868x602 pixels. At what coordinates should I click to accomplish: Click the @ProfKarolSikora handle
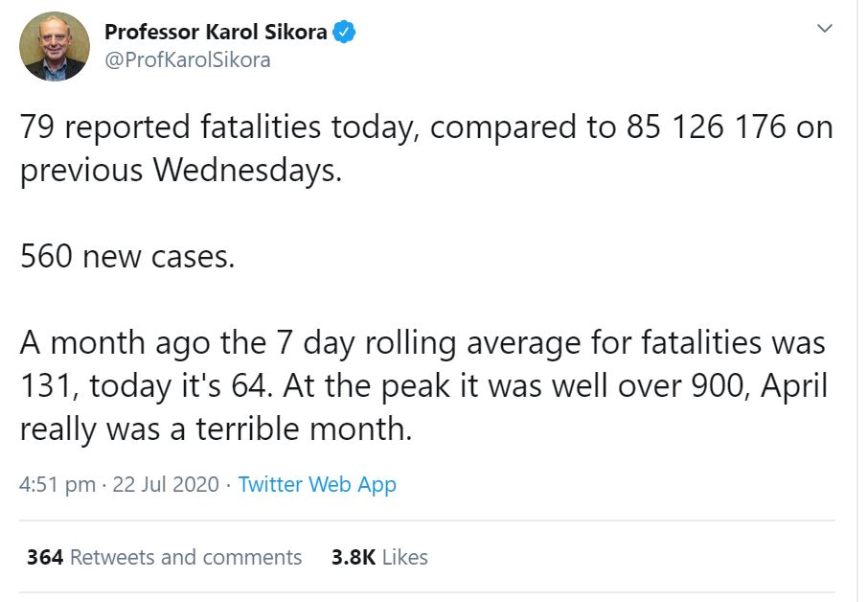[187, 59]
